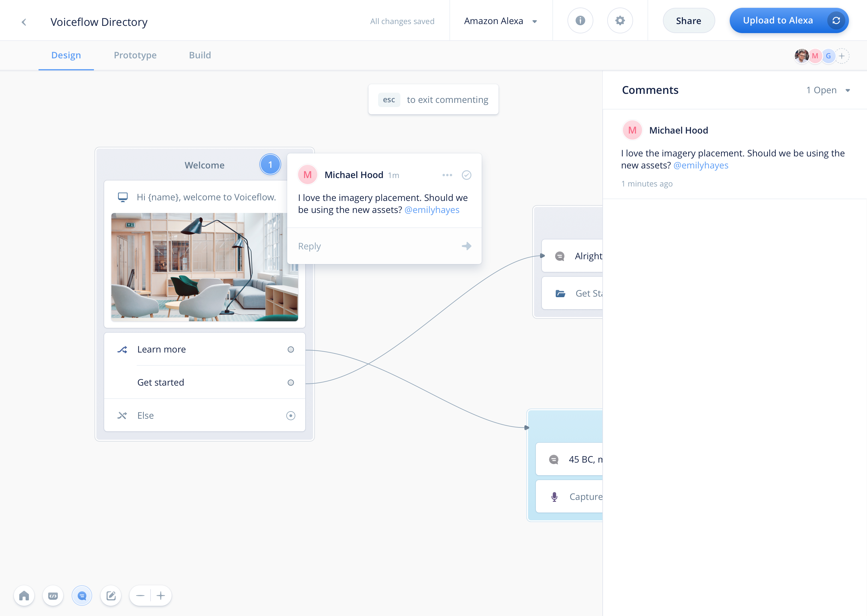Image resolution: width=867 pixels, height=616 pixels.
Task: Click the Learn more port circle
Action: click(x=291, y=349)
